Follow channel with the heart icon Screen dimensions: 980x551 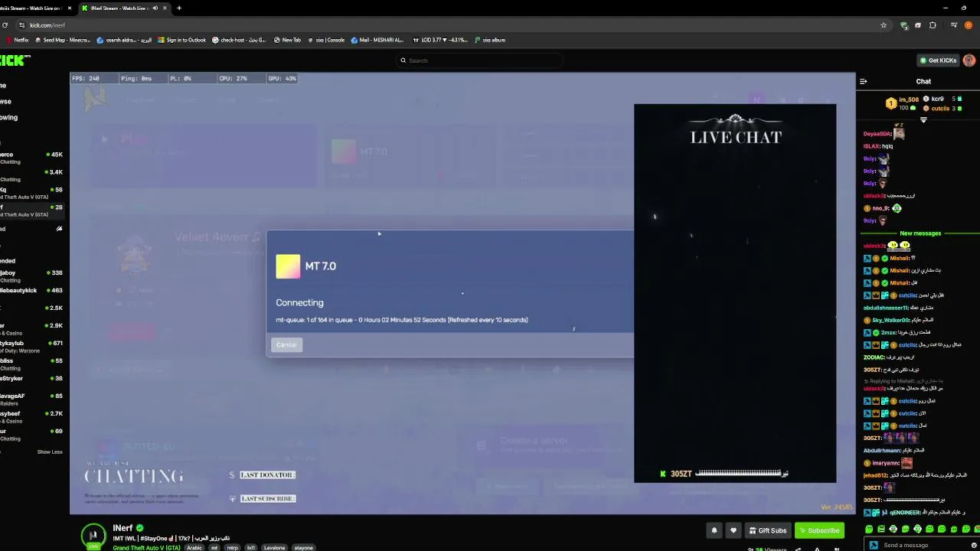(733, 530)
